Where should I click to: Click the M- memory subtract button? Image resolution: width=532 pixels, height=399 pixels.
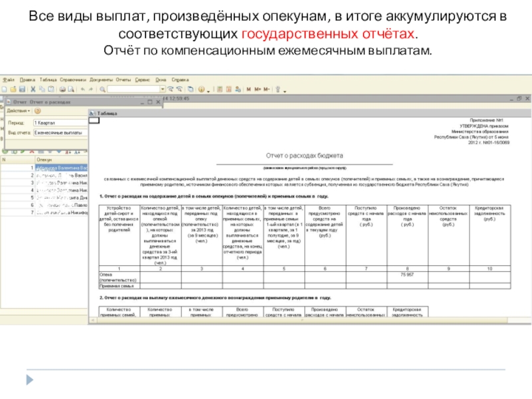coord(267,89)
